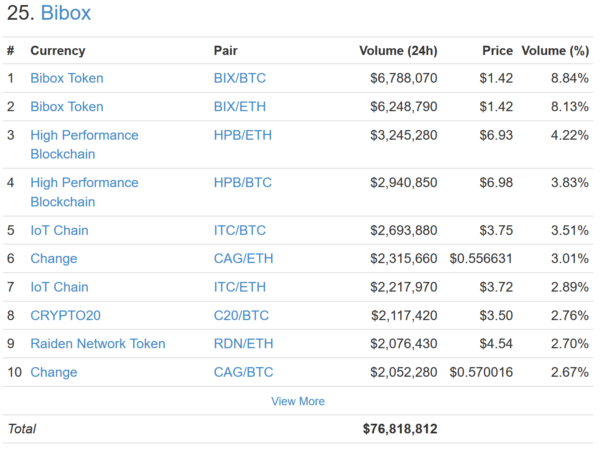Screen dimensions: 600x451
Task: Click the Pair column header
Action: pyautogui.click(x=225, y=50)
